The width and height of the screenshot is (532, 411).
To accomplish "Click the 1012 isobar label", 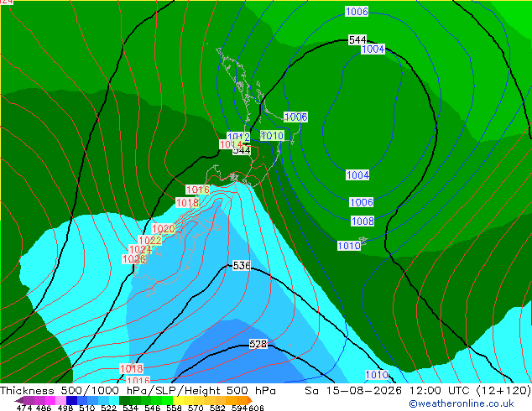I will [238, 137].
